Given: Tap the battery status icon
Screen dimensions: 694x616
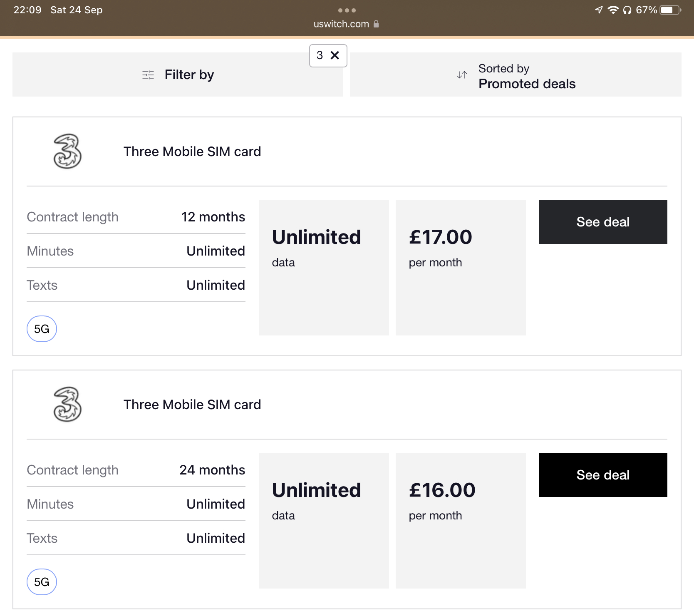Looking at the screenshot, I should [670, 10].
